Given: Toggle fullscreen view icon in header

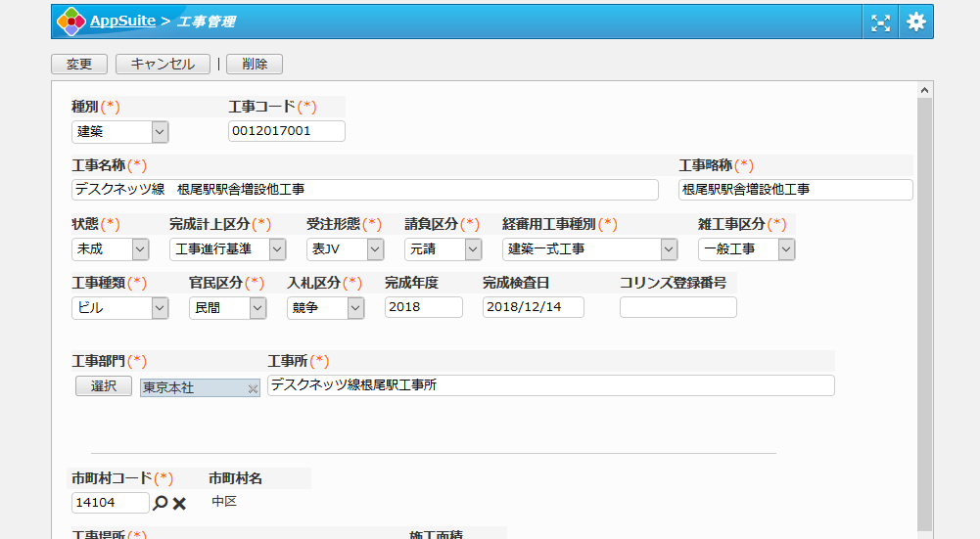Looking at the screenshot, I should click(881, 22).
